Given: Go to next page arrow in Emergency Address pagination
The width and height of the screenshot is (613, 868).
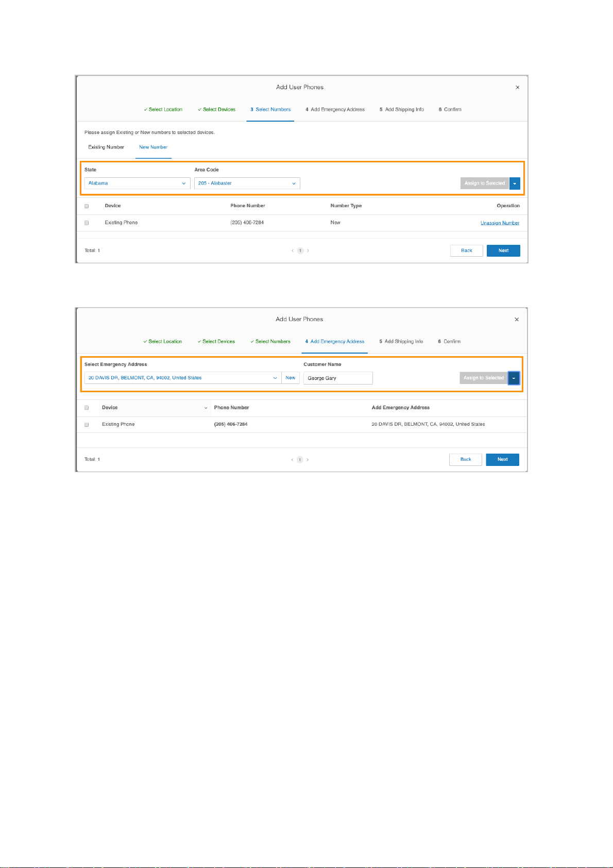Looking at the screenshot, I should [308, 460].
